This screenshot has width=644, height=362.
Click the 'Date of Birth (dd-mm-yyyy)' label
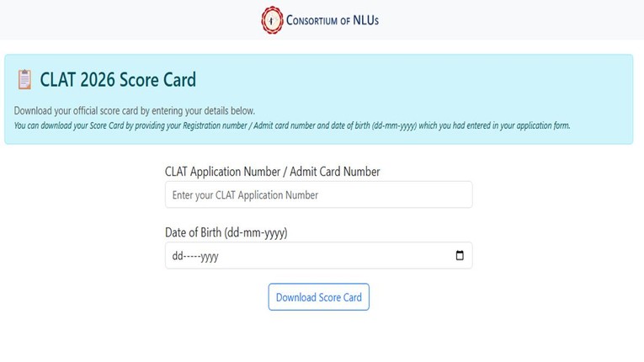pos(226,233)
